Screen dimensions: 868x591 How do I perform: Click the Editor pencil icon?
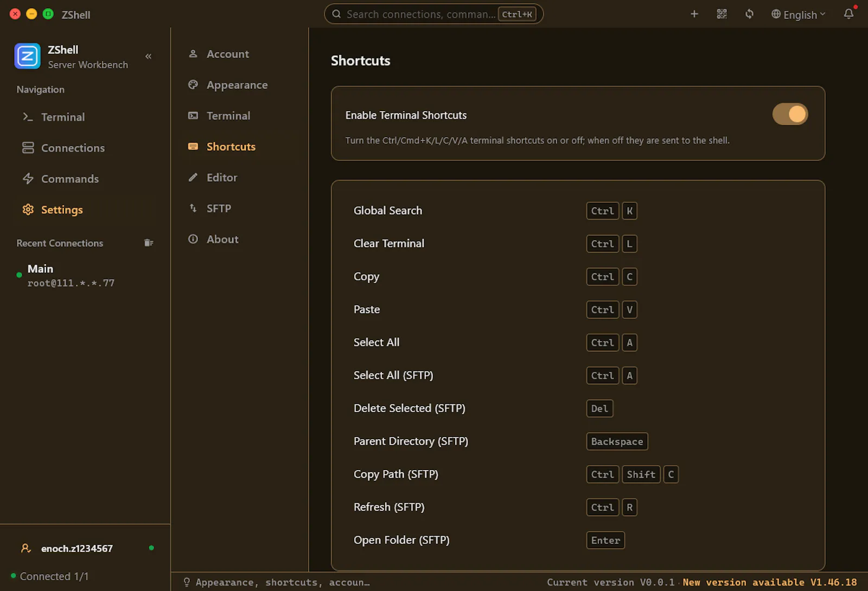click(x=193, y=177)
